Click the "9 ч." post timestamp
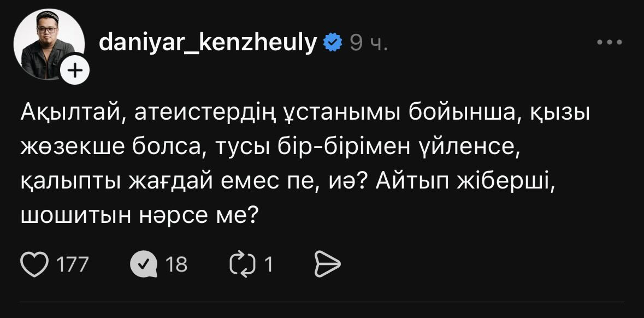This screenshot has width=644, height=318. [x=369, y=43]
